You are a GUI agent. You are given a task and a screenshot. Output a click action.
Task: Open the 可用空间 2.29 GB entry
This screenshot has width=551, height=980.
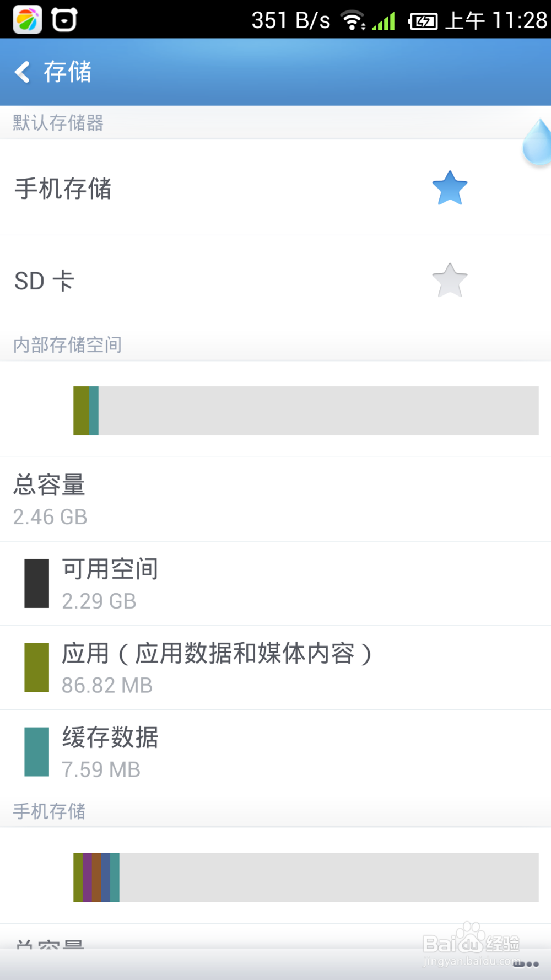click(x=275, y=584)
